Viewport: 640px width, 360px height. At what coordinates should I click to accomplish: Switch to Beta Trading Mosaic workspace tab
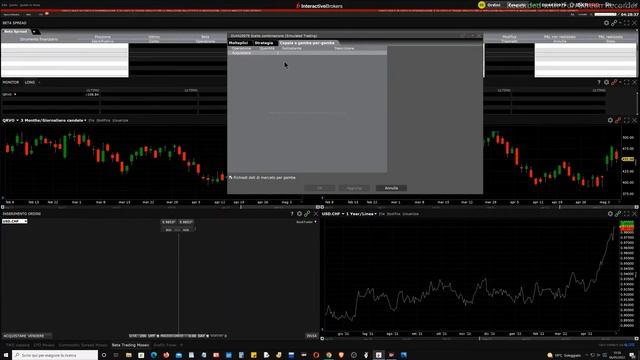click(130, 345)
